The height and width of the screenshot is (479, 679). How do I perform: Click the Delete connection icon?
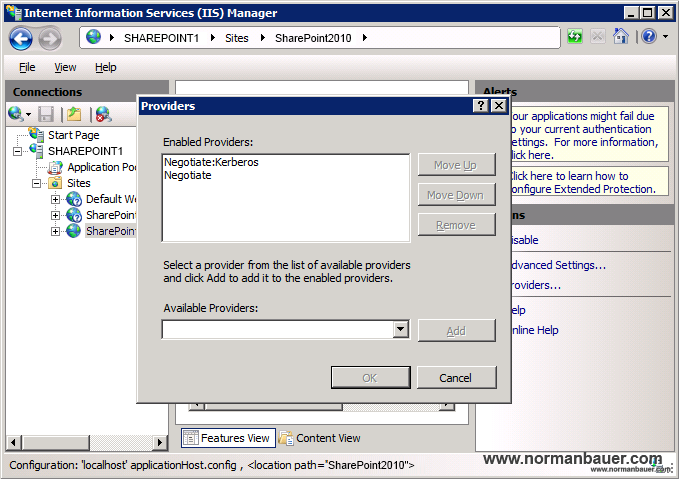pyautogui.click(x=103, y=114)
